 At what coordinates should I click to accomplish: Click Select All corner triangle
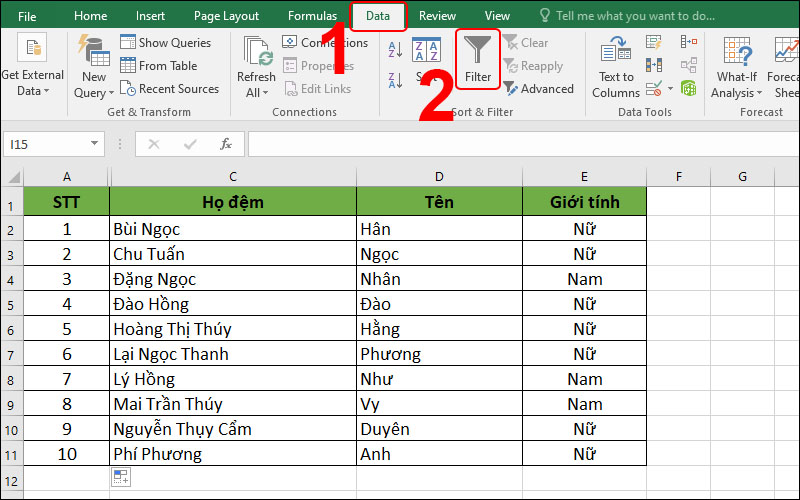pos(12,177)
